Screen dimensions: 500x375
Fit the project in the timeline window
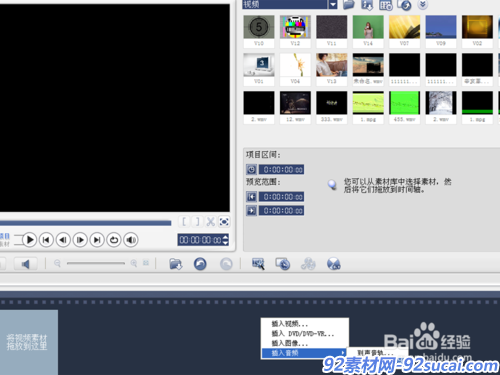click(146, 263)
